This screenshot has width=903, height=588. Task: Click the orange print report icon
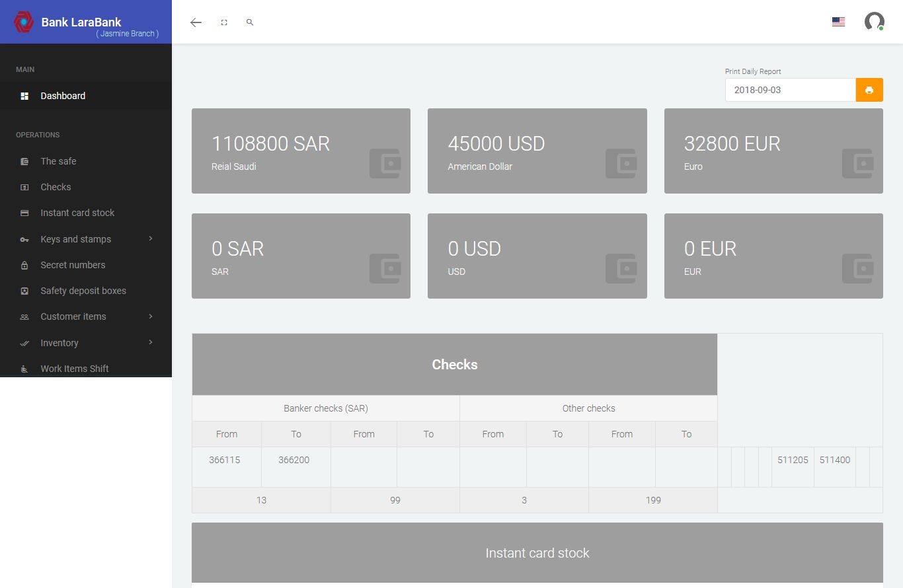pyautogui.click(x=869, y=90)
